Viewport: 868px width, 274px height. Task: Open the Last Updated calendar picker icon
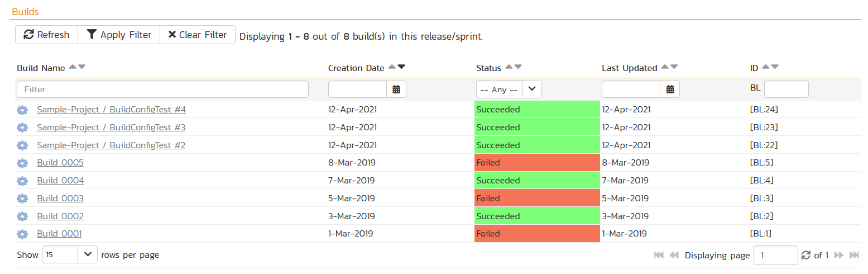[670, 89]
